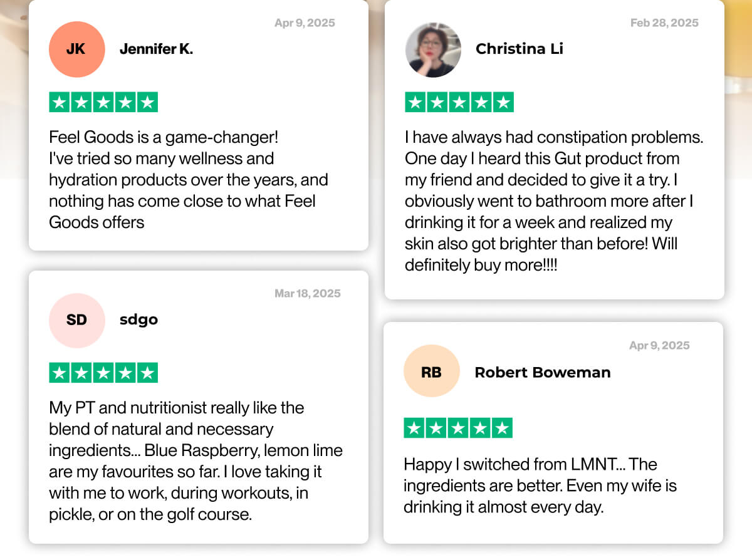Click the Apr 9, 2025 date on Robert's review
The width and height of the screenshot is (752, 560).
click(659, 346)
